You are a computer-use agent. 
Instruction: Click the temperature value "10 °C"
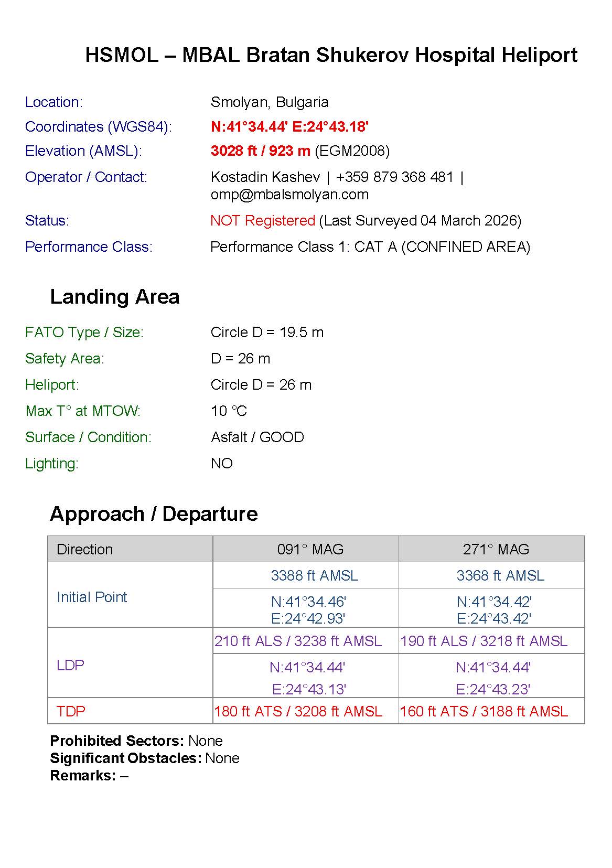tap(229, 411)
